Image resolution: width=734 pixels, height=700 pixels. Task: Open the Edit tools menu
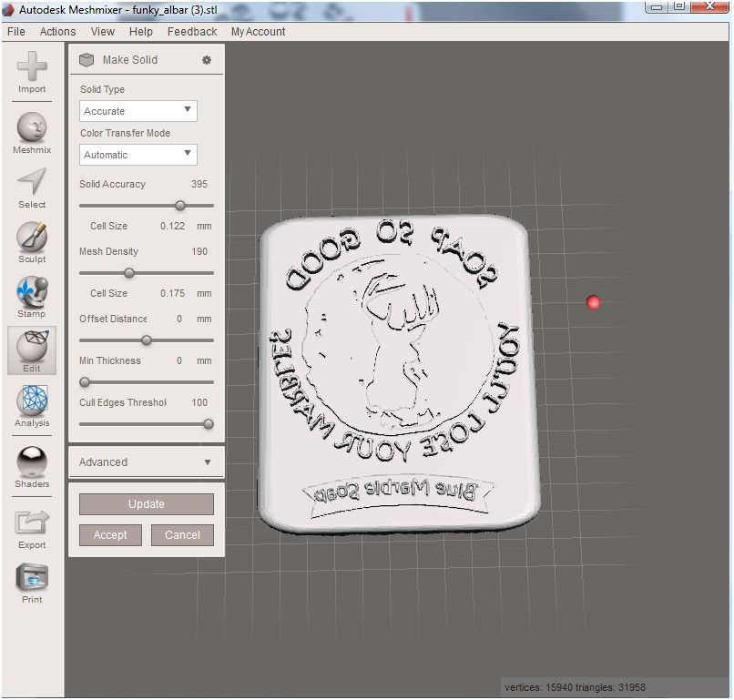[x=32, y=351]
